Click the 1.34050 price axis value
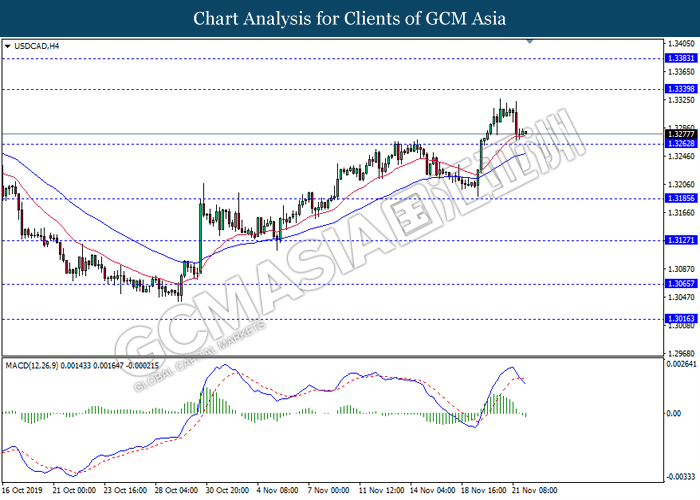The width and height of the screenshot is (700, 500). coord(681,43)
